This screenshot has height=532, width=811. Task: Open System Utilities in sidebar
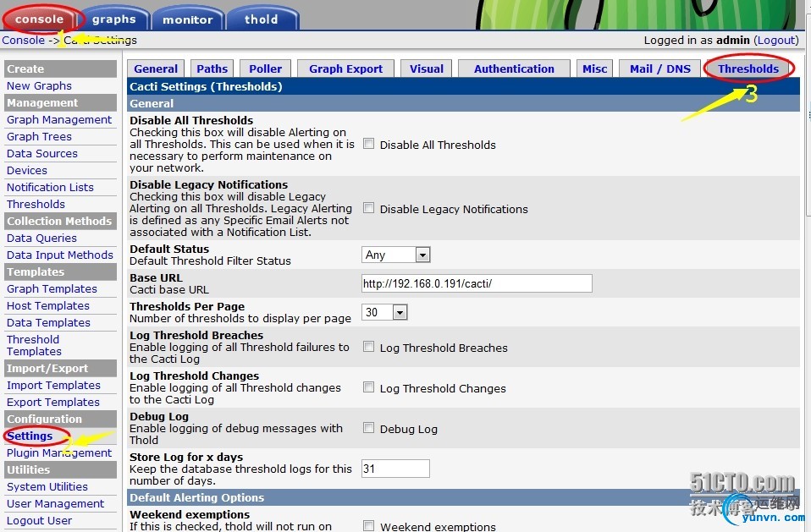(x=47, y=486)
